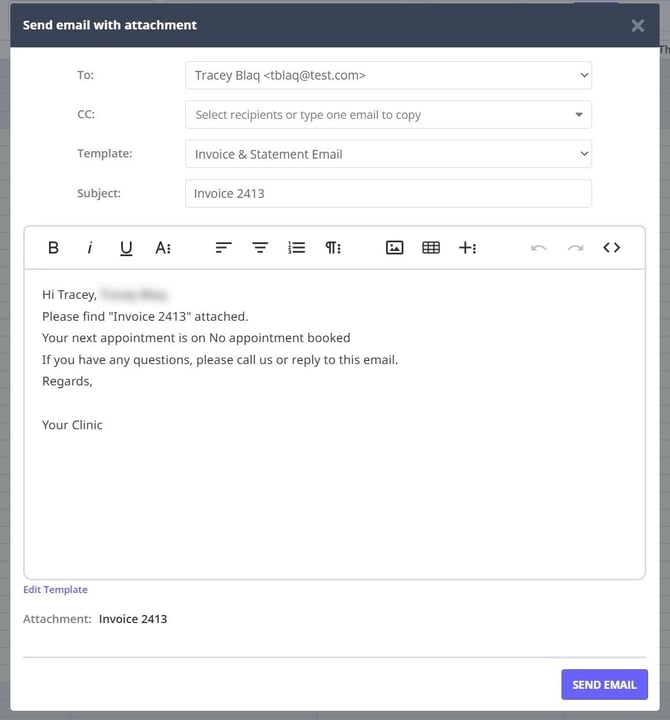Open the more insert options plus icon
The width and height of the screenshot is (670, 720).
(468, 248)
